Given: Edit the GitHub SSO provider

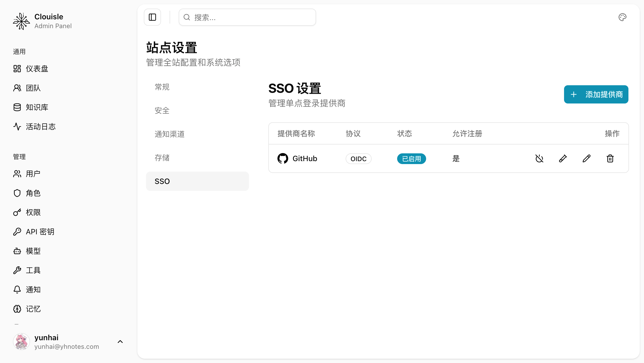Looking at the screenshot, I should click(x=587, y=158).
